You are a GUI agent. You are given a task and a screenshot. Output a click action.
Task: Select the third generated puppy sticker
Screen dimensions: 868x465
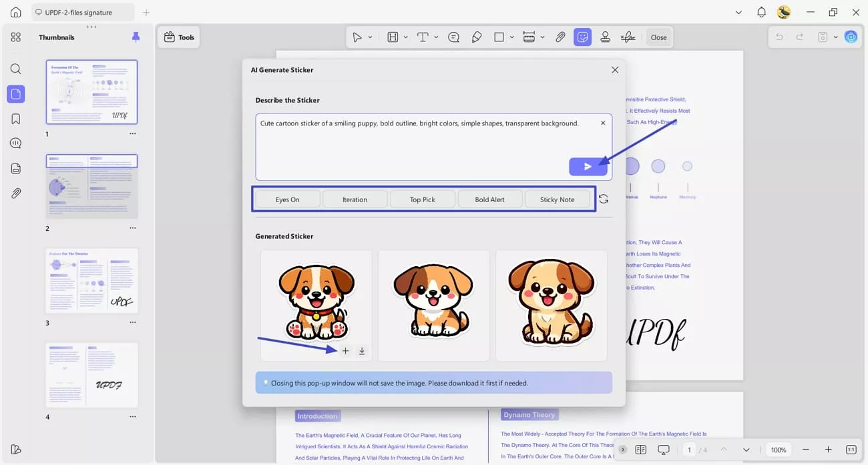552,306
